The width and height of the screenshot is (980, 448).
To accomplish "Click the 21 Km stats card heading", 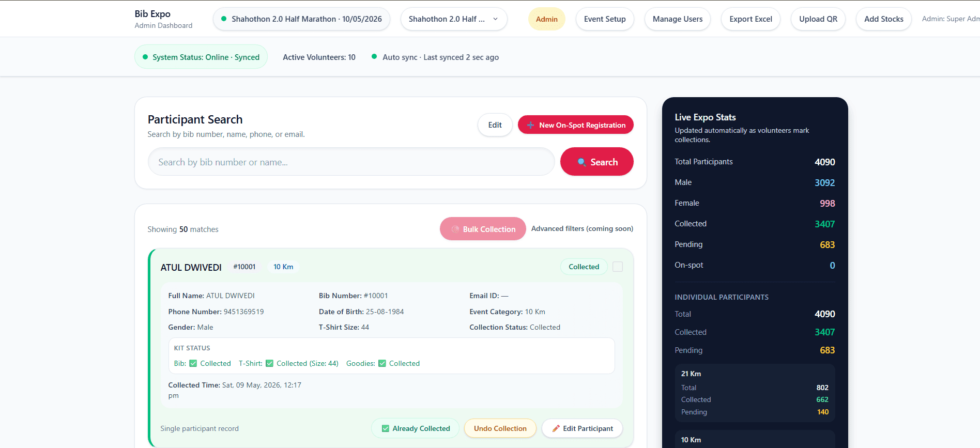I will pos(691,374).
